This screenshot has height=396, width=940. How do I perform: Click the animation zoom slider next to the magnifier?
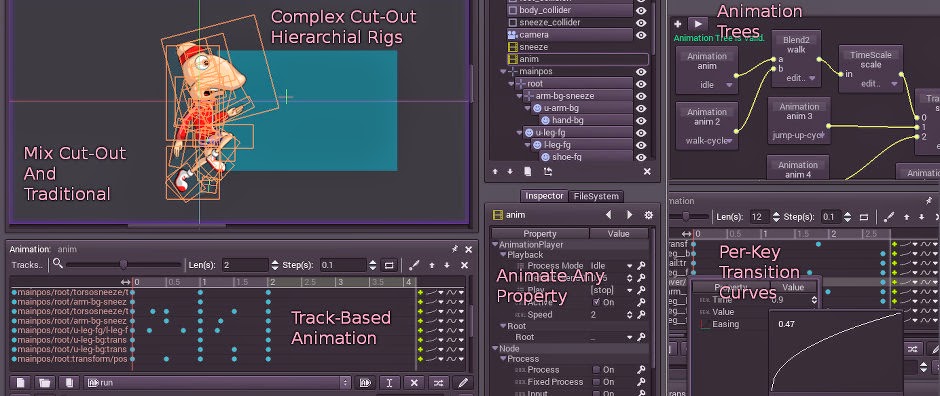123,264
